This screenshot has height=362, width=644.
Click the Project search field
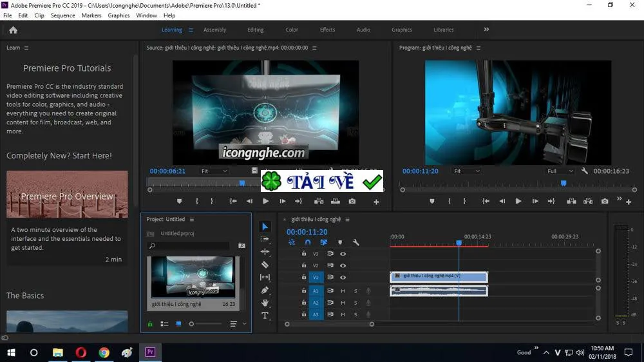click(189, 245)
